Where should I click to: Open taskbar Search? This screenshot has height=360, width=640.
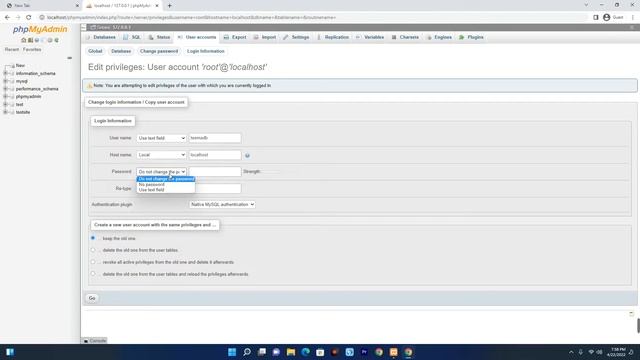coord(247,352)
